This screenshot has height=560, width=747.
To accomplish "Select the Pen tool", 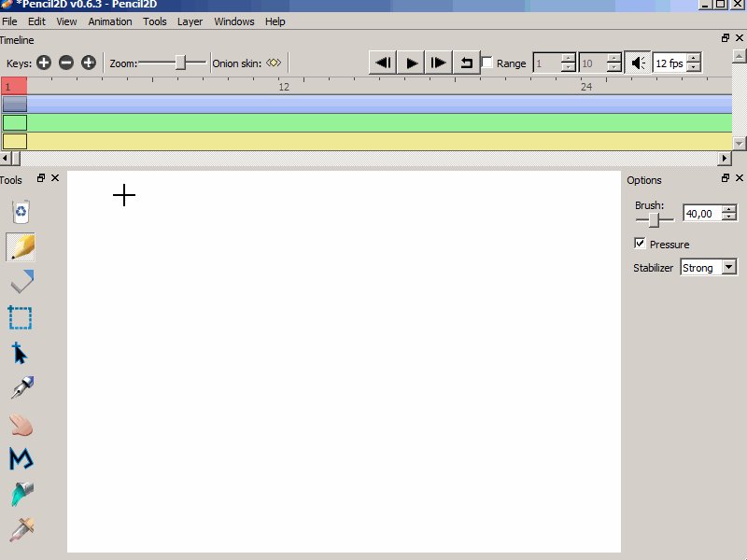I will [x=22, y=387].
